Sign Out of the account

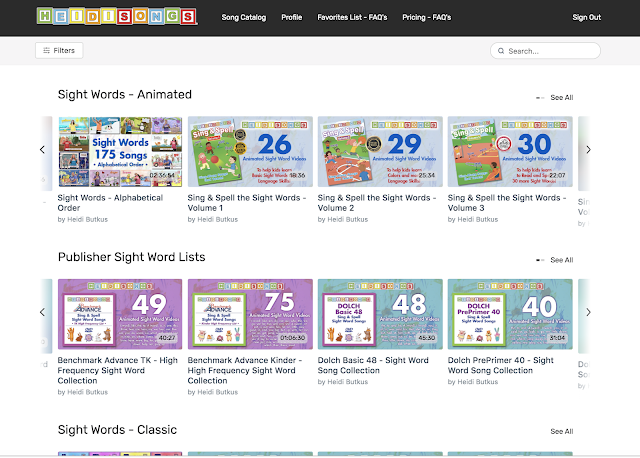coord(587,17)
